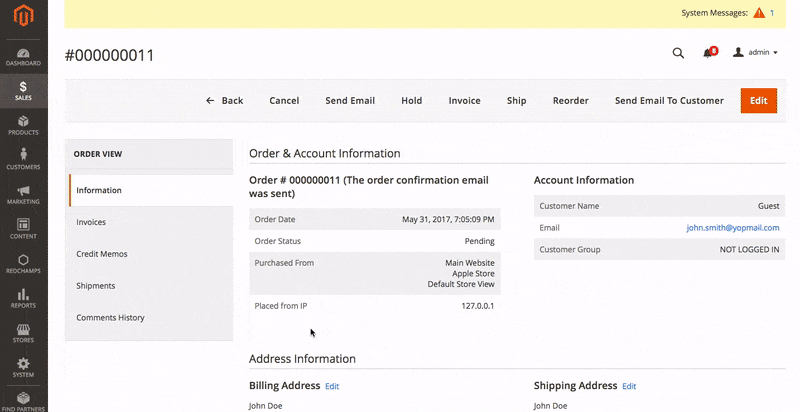
Task: Go Back to the orders list
Action: coord(224,100)
